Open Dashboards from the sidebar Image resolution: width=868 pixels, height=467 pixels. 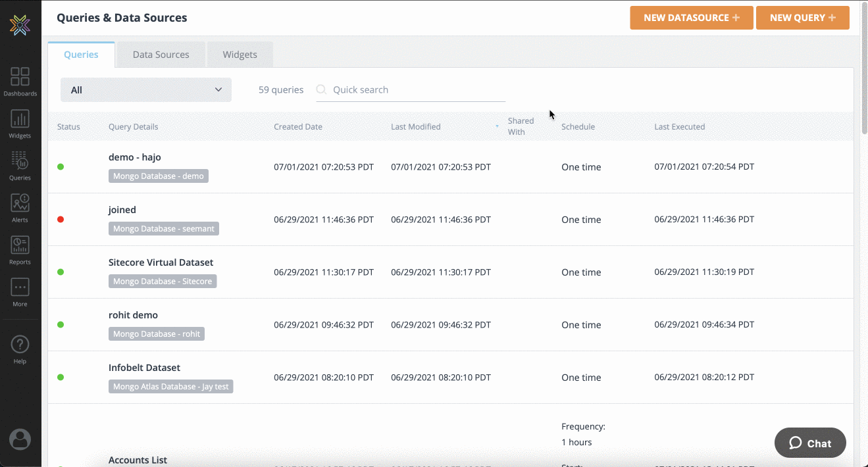coord(20,82)
